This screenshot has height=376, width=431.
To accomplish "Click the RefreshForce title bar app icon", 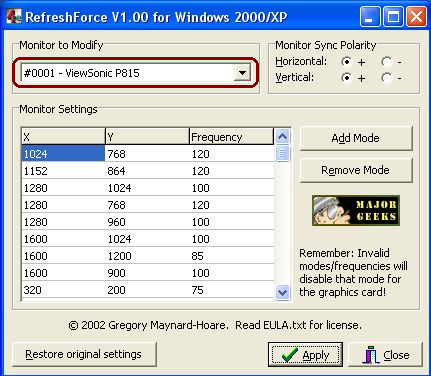I will pos(14,16).
